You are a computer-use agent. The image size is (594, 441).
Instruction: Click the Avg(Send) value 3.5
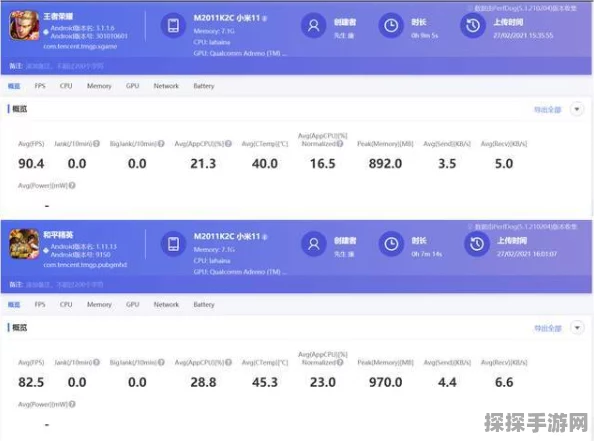[x=447, y=164]
